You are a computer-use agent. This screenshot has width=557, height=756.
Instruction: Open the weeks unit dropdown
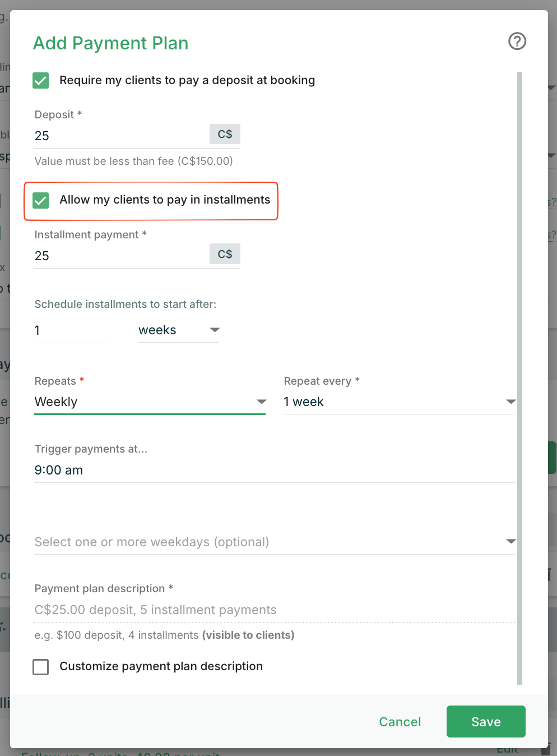(x=178, y=330)
